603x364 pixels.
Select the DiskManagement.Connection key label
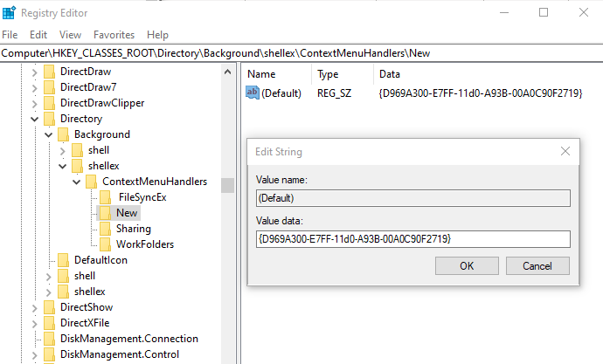[129, 339]
